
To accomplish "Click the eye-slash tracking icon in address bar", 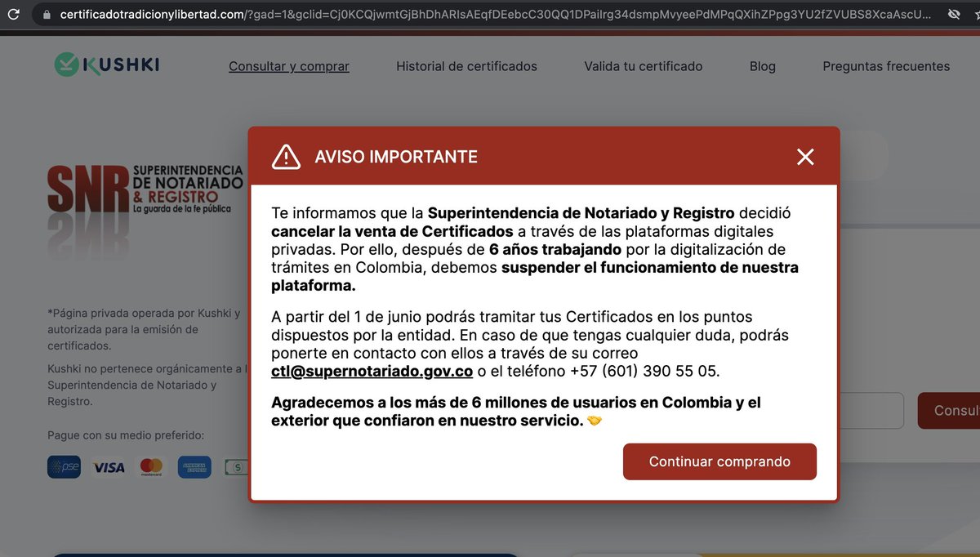I will coord(953,15).
